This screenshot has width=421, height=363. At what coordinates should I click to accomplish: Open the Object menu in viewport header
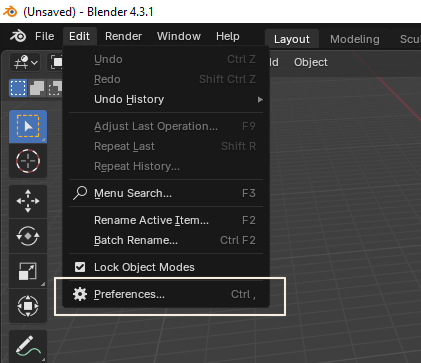pos(311,62)
